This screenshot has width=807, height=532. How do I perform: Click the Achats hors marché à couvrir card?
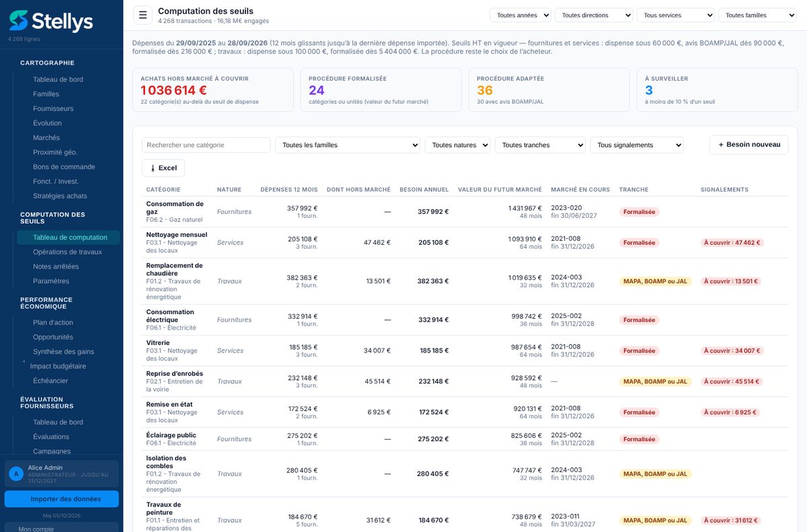[x=213, y=89]
